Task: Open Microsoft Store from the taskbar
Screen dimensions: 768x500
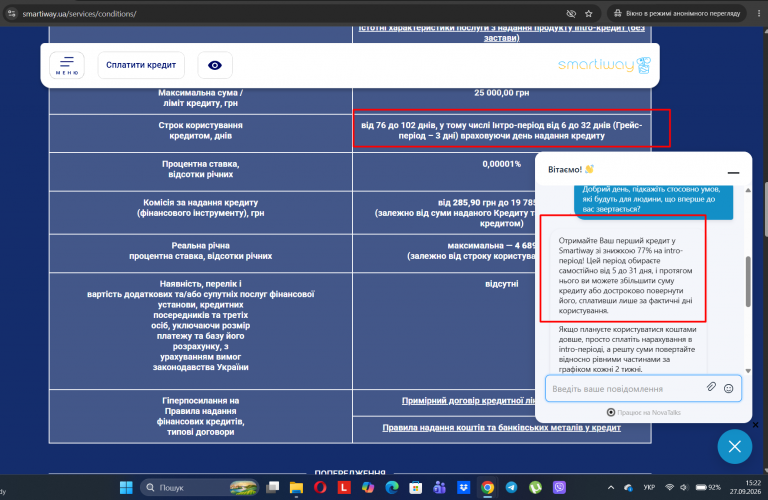Action: pyautogui.click(x=416, y=487)
